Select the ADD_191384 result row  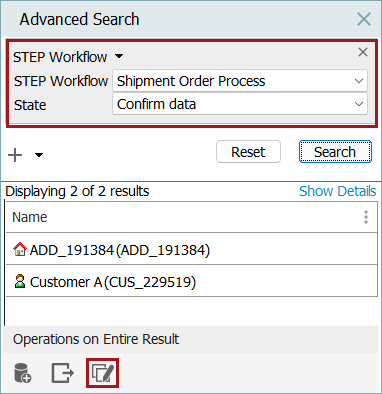pyautogui.click(x=192, y=249)
